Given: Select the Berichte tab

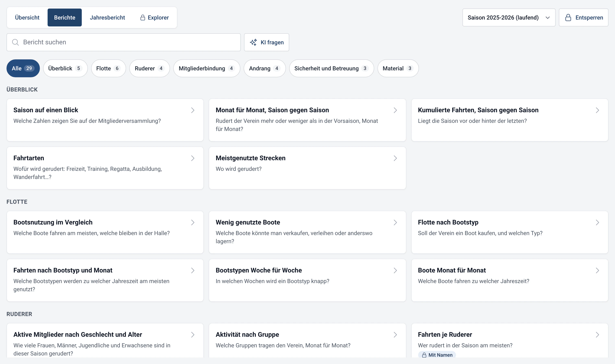Looking at the screenshot, I should click(x=64, y=18).
